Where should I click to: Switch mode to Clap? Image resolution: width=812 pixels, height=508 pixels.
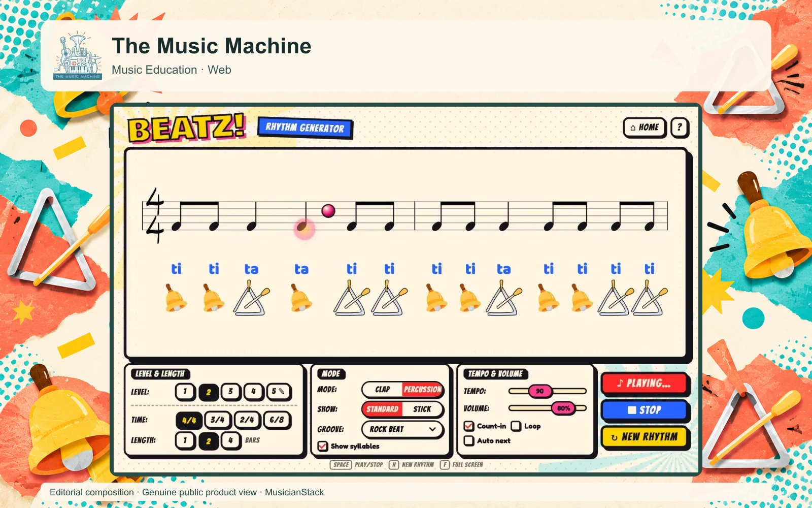(383, 390)
